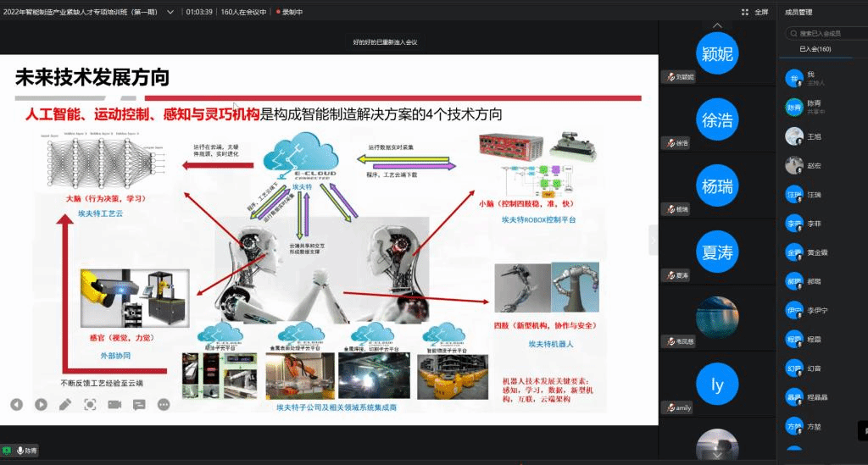The width and height of the screenshot is (868, 465).
Task: Click the 成员管理 panel title
Action: coord(798,12)
